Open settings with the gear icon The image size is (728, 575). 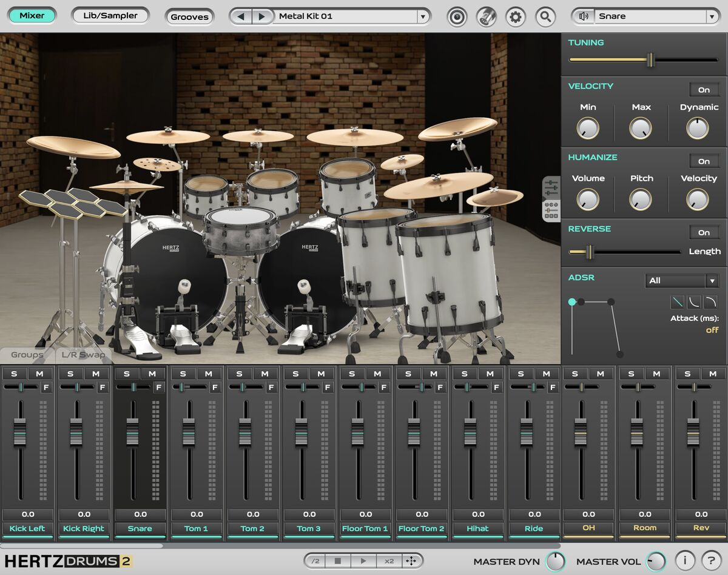(516, 16)
